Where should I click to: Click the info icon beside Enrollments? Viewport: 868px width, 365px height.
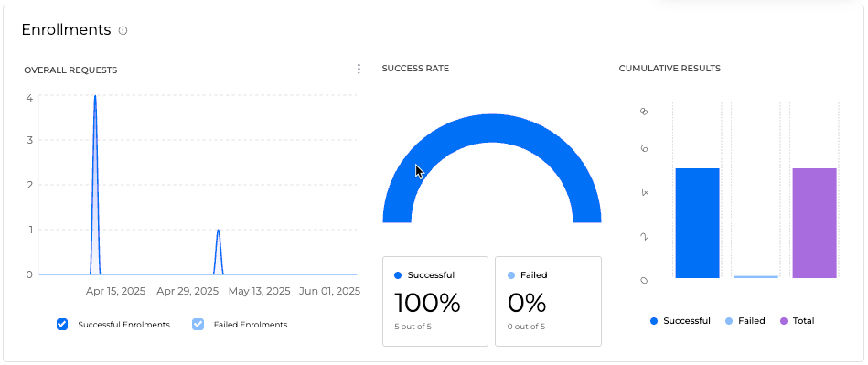pyautogui.click(x=123, y=31)
